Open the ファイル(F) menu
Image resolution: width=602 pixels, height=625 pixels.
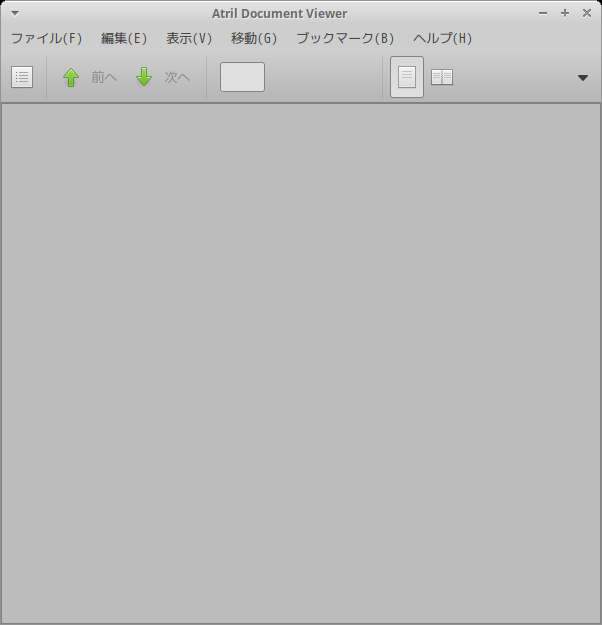click(46, 38)
